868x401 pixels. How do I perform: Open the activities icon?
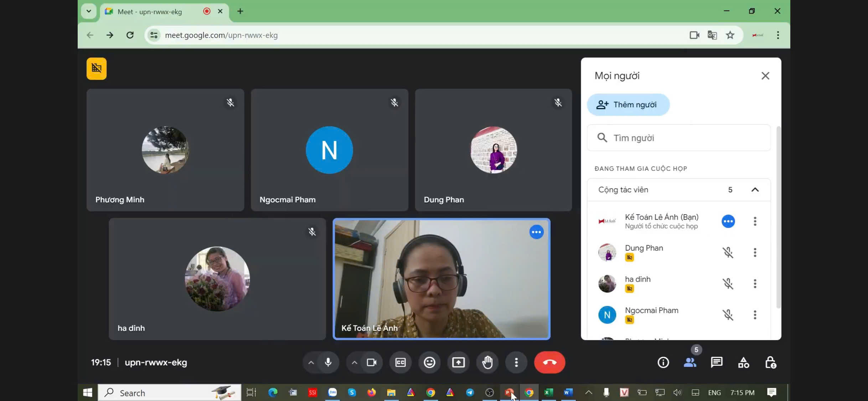click(x=744, y=363)
